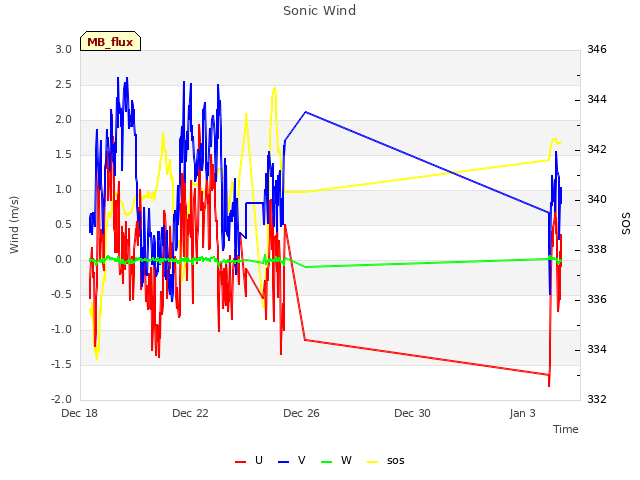Click the Wind (m/s) axis label
Viewport: 640px width, 480px height.
[14, 225]
